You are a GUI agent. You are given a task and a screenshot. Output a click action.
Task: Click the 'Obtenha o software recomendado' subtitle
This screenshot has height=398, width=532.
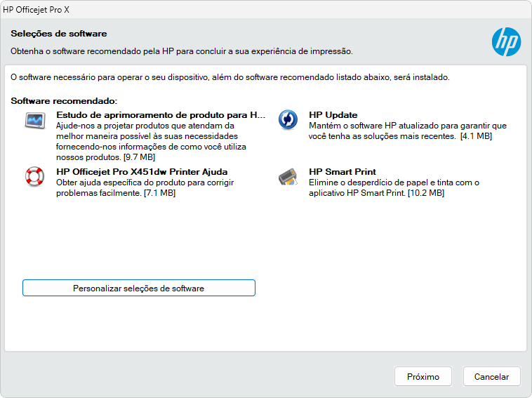click(x=182, y=51)
